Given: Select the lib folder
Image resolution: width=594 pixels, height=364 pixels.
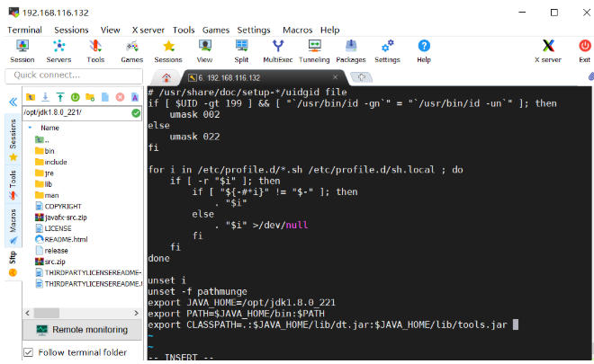Looking at the screenshot, I should [x=43, y=184].
